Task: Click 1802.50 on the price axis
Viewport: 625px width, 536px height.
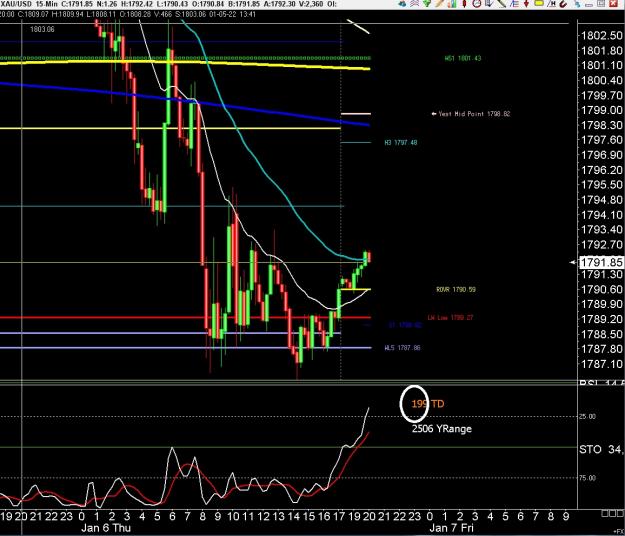Action: pos(601,35)
